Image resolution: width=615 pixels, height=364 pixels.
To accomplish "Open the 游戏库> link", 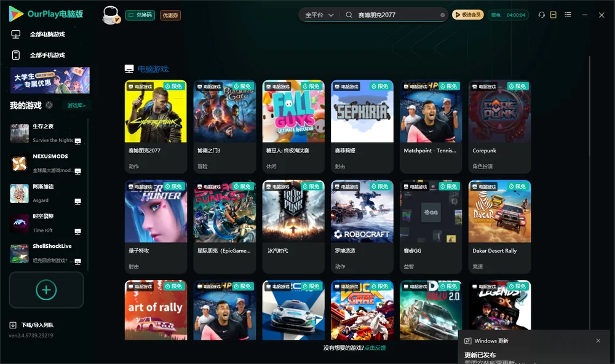I will 76,105.
